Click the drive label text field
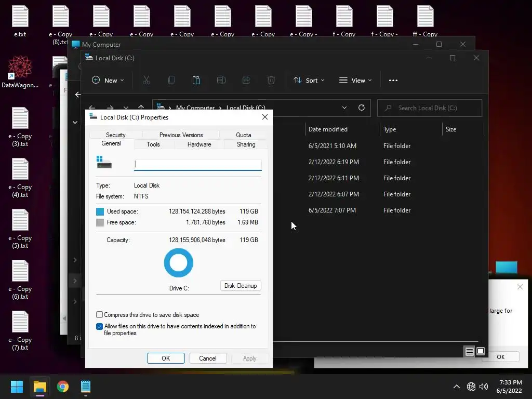Viewport: 532px width, 399px height. 198,165
